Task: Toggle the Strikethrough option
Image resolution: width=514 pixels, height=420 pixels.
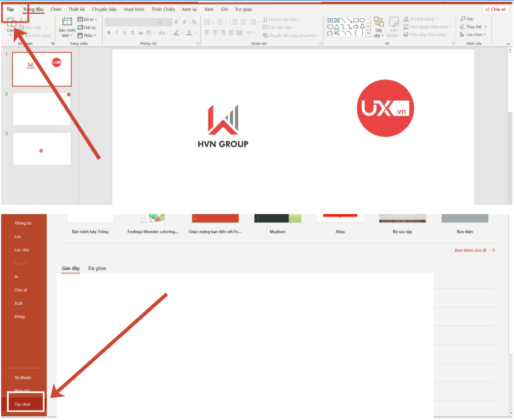Action: (x=132, y=33)
